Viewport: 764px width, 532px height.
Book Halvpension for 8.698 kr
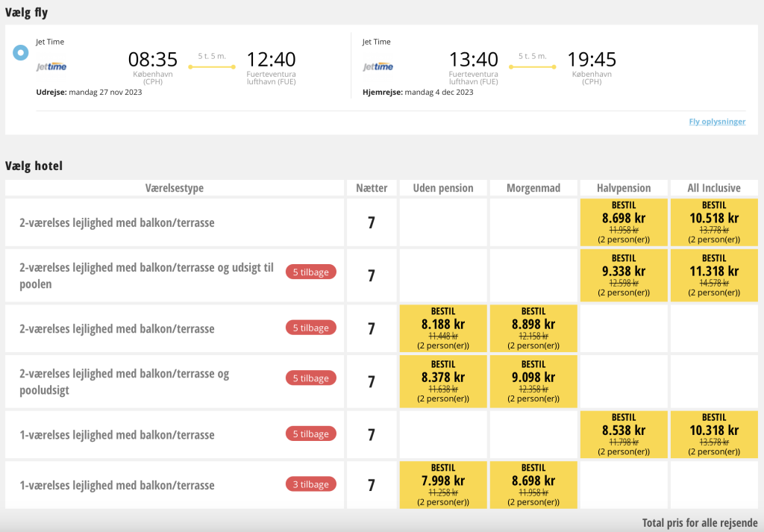[624, 222]
